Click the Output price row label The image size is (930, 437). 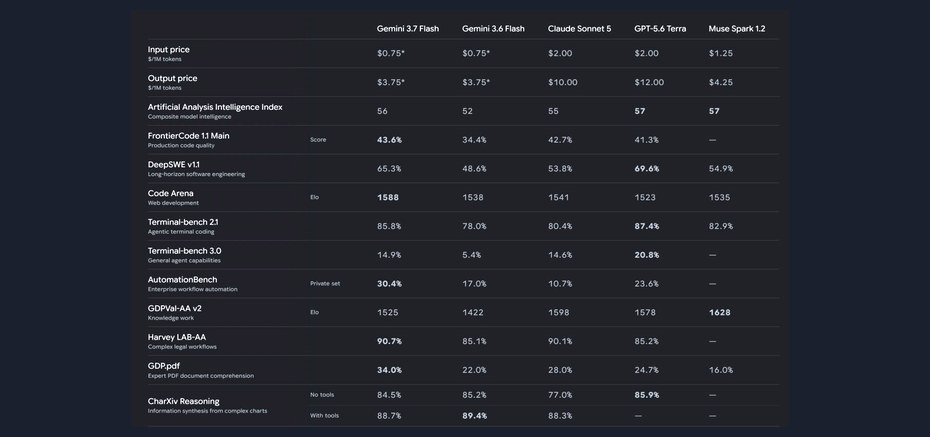(x=173, y=78)
